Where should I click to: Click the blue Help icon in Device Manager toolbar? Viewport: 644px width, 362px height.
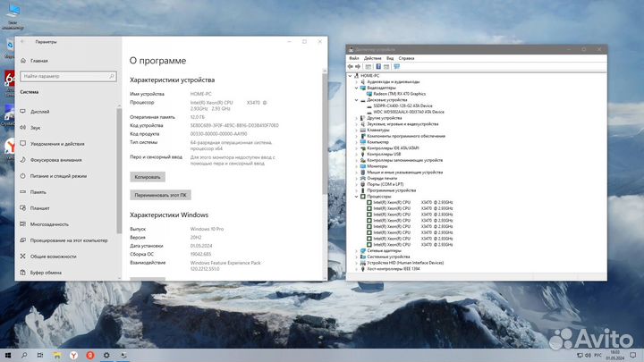tap(378, 66)
